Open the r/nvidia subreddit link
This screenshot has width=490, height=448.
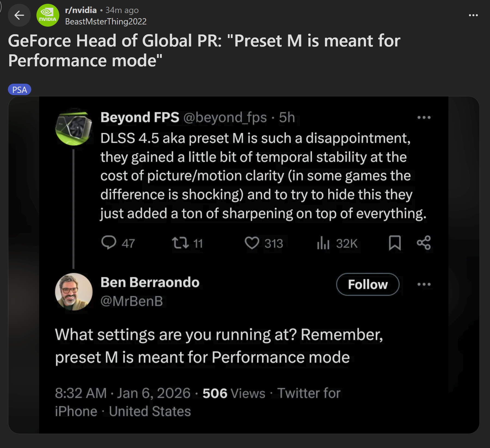click(x=81, y=10)
